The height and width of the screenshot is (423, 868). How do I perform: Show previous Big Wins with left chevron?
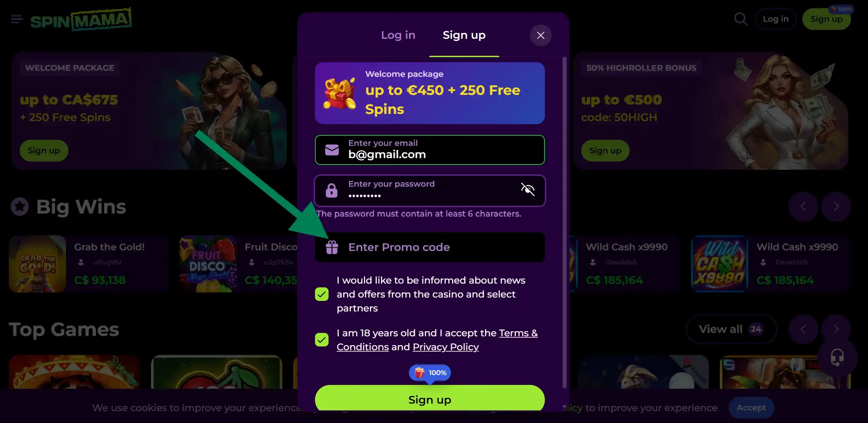coord(803,206)
